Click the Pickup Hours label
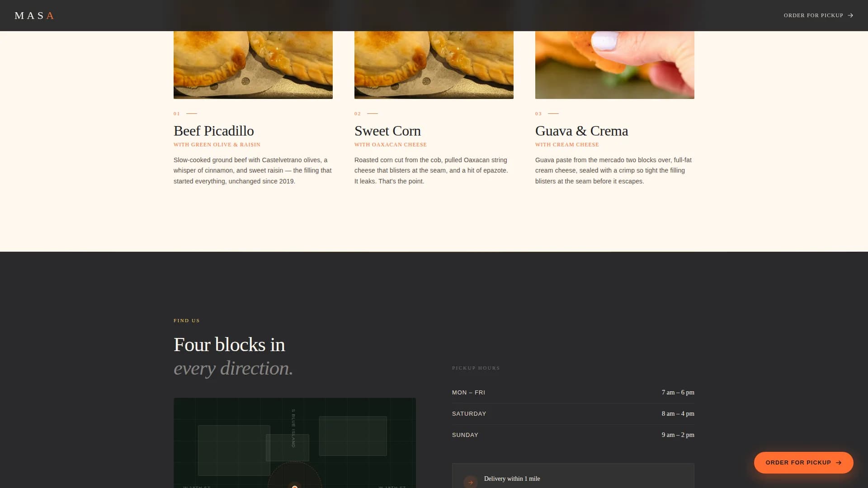This screenshot has height=488, width=868. [476, 368]
